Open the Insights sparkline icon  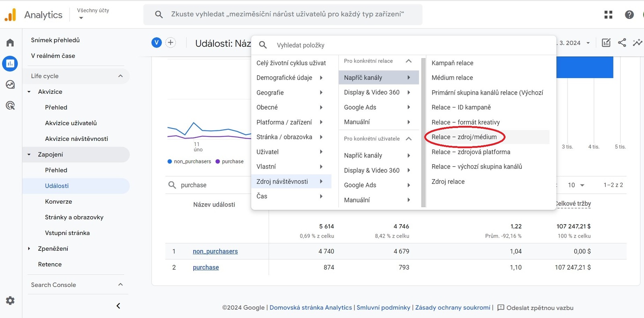pos(637,43)
